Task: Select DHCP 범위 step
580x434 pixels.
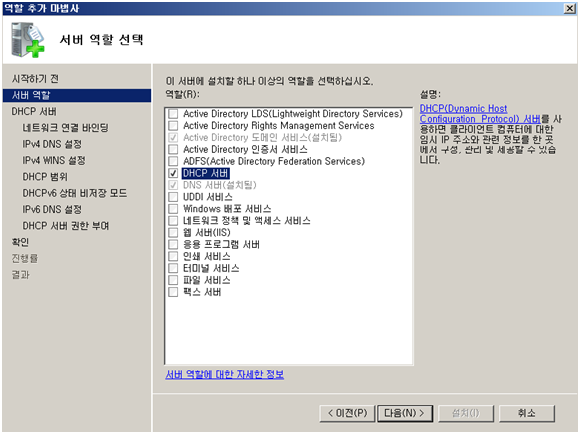Action: coord(45,176)
